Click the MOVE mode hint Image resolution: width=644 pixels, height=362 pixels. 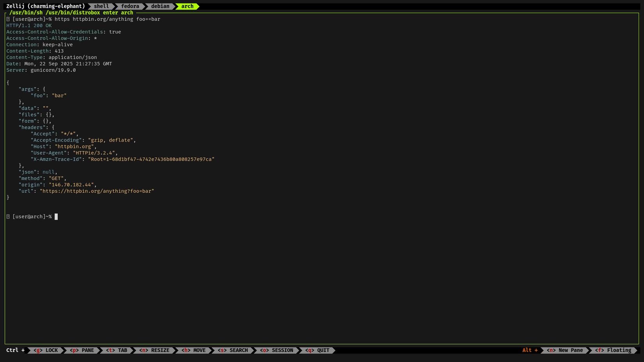(x=194, y=350)
